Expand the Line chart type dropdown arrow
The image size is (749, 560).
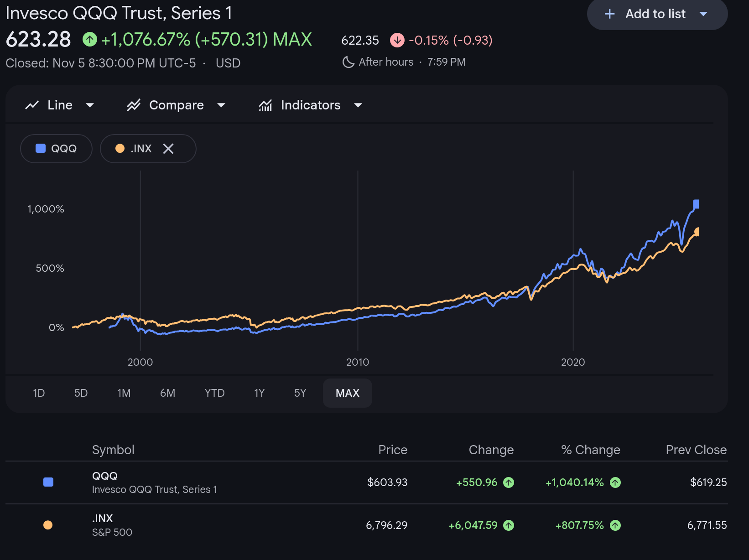[x=90, y=105]
